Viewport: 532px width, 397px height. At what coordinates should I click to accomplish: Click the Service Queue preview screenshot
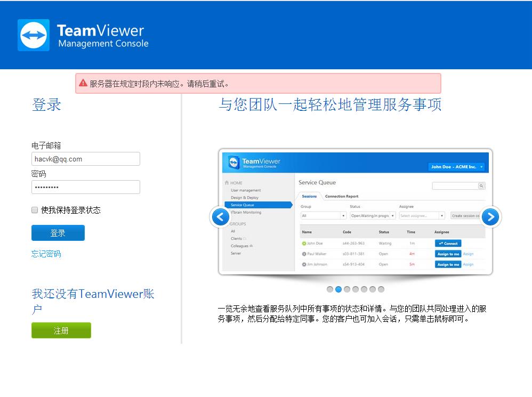click(356, 212)
